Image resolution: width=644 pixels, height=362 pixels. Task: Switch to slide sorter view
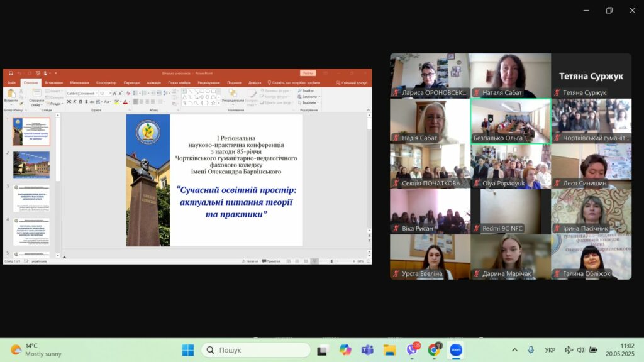pyautogui.click(x=297, y=261)
